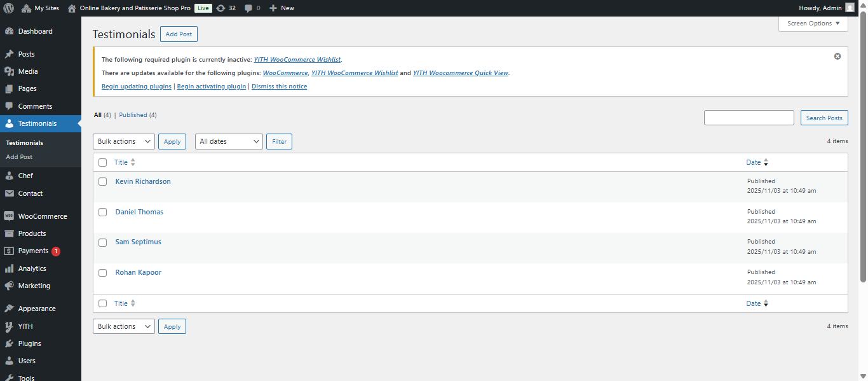Click the Admin avatar in top right
This screenshot has width=868, height=381.
850,8
